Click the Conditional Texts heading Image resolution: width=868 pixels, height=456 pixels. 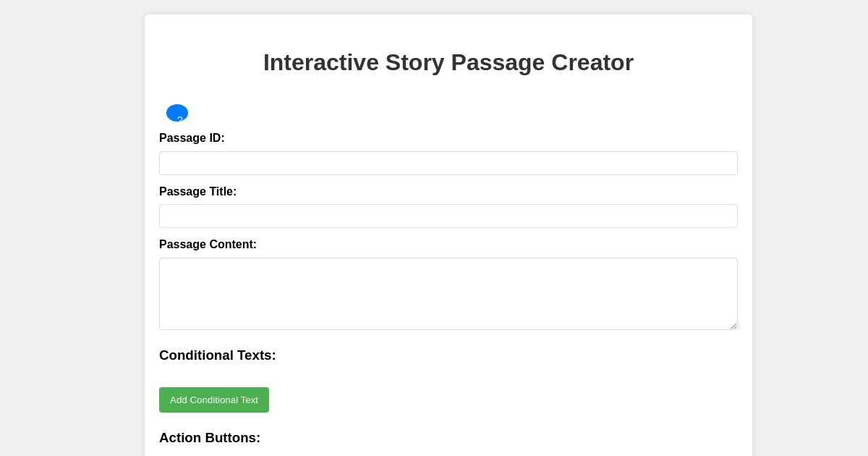[217, 355]
